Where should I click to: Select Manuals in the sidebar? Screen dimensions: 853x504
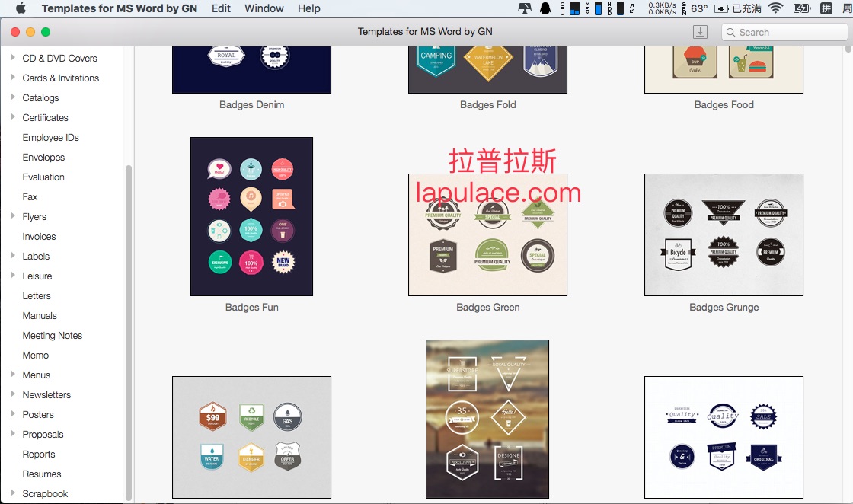pos(40,316)
